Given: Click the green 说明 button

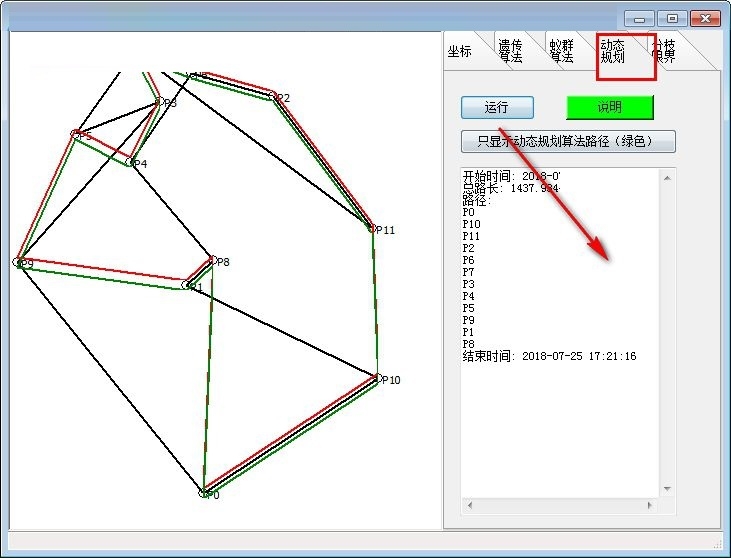Looking at the screenshot, I should tap(610, 108).
